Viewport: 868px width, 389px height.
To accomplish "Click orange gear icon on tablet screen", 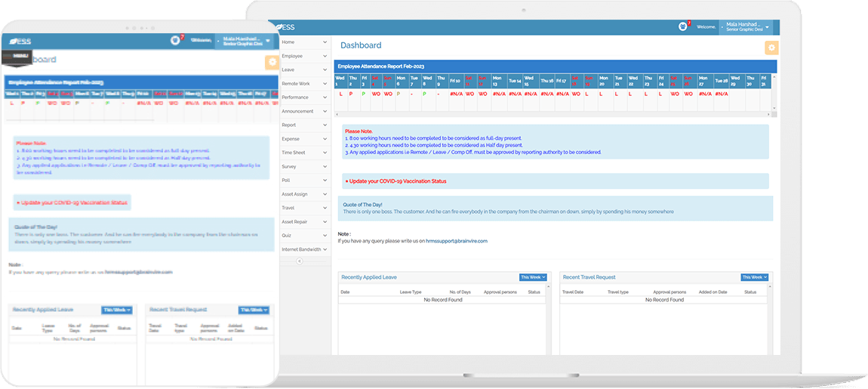I will pos(272,63).
